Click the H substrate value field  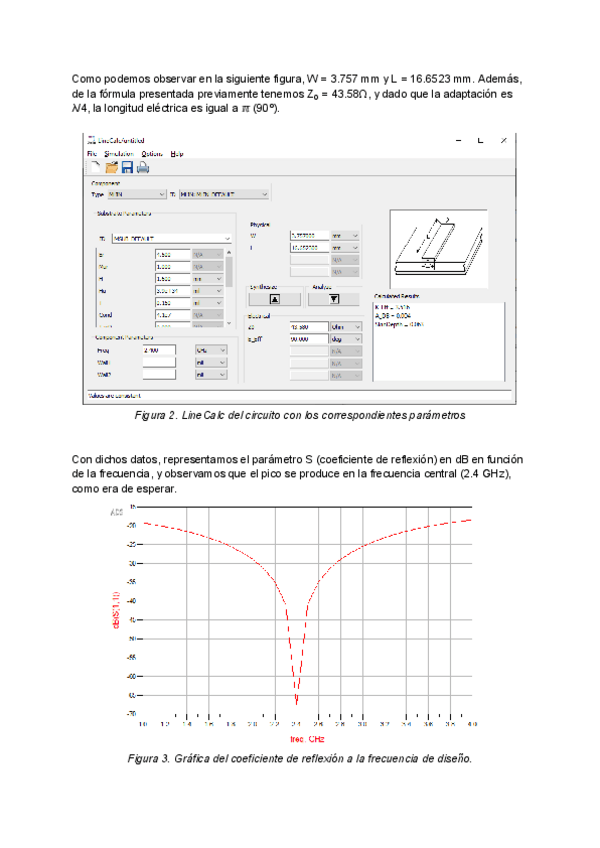(x=173, y=279)
